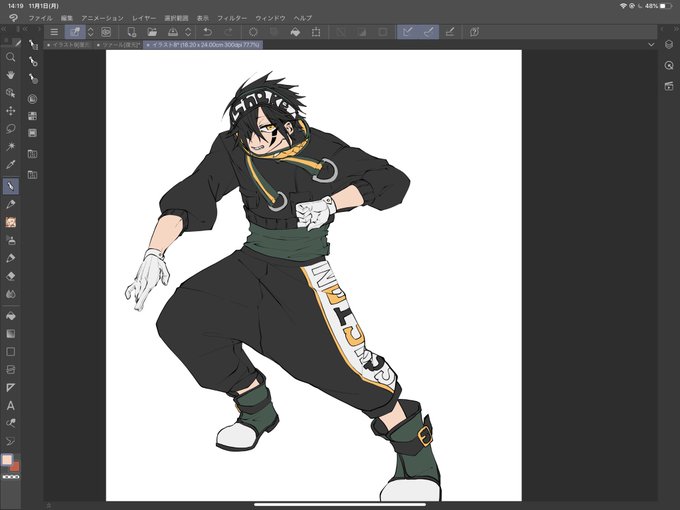The width and height of the screenshot is (680, 510).
Task: Select the Brush tool with character thumbnail
Action: pos(10,222)
